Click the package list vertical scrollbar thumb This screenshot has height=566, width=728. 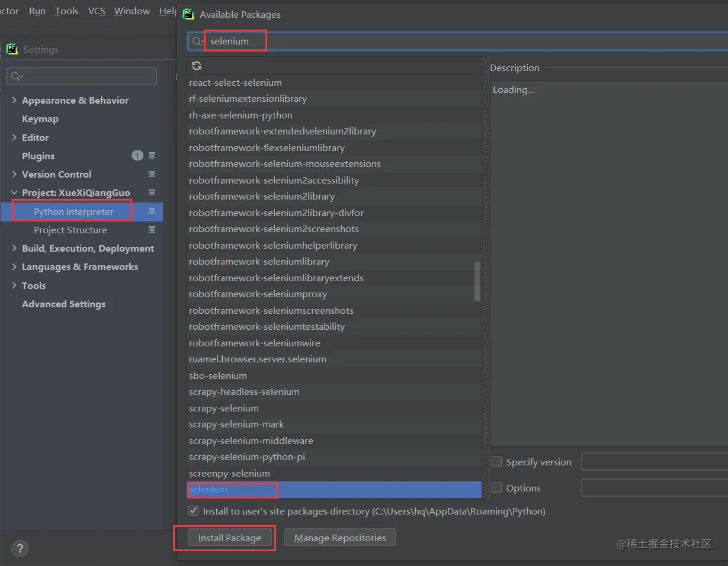click(477, 282)
